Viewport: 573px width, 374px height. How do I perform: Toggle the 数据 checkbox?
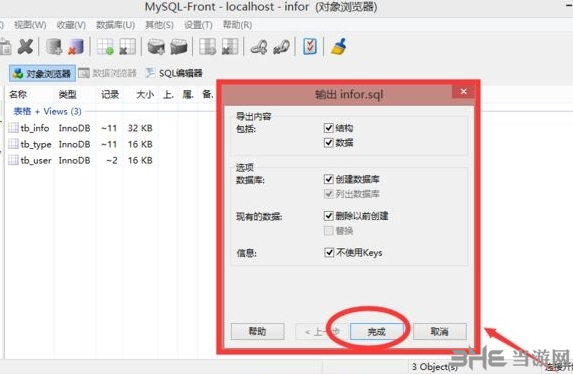[329, 142]
